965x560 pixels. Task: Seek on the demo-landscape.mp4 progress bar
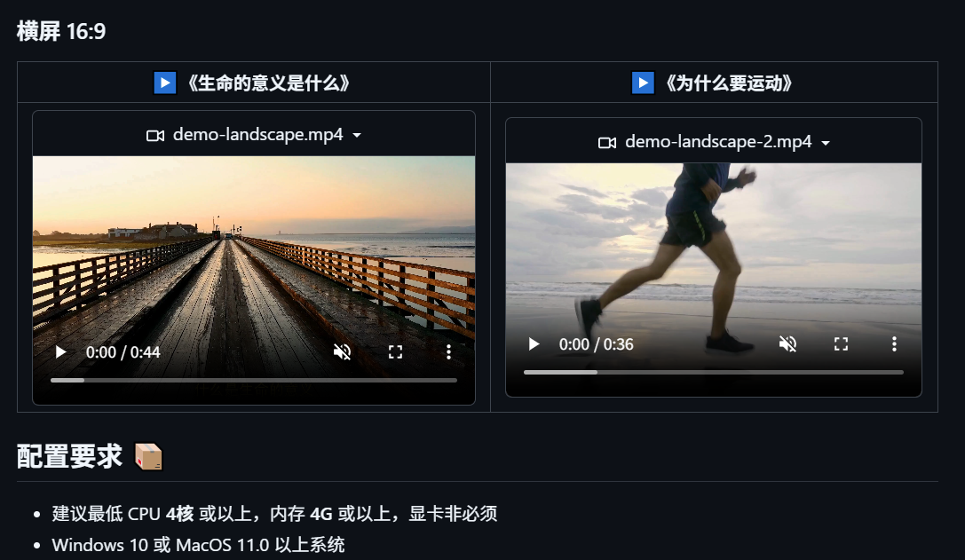253,380
